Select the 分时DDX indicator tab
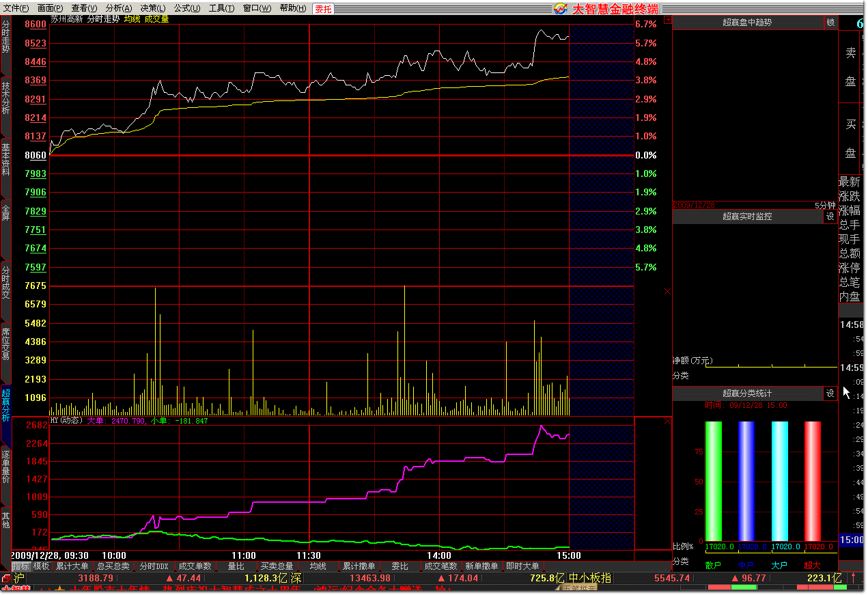The width and height of the screenshot is (868, 595). point(154,566)
